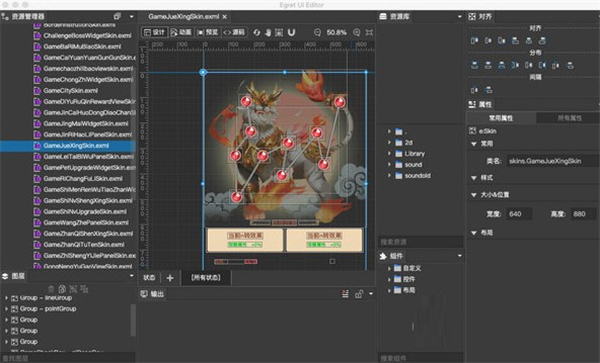Close the GameJueXingSkin.exml tab

point(225,17)
